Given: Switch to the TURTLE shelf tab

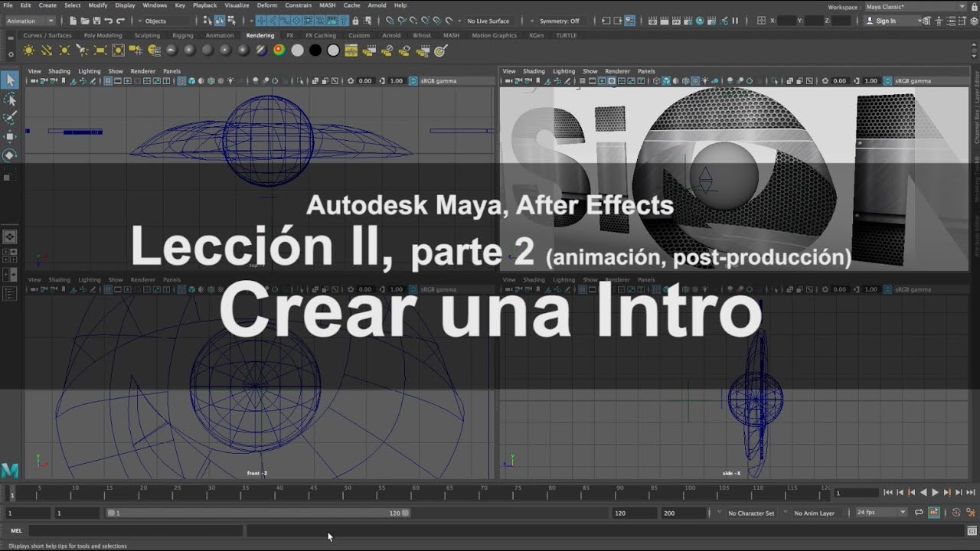Looking at the screenshot, I should click(567, 35).
